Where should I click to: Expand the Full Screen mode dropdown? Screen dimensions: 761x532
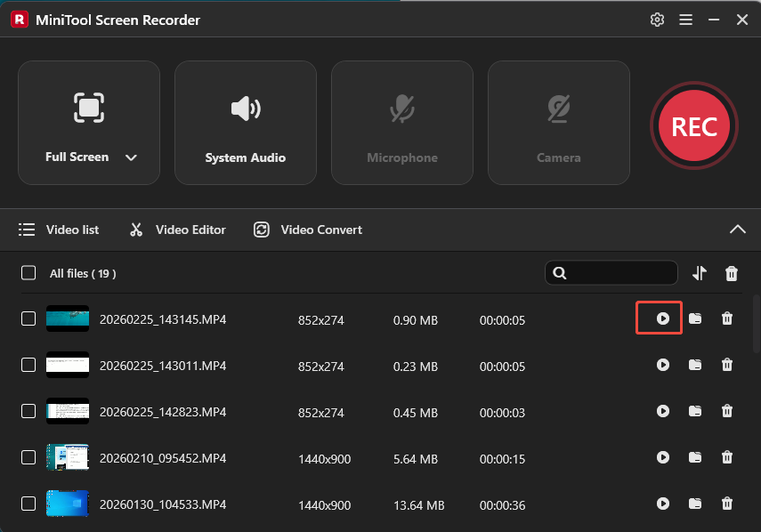point(131,157)
